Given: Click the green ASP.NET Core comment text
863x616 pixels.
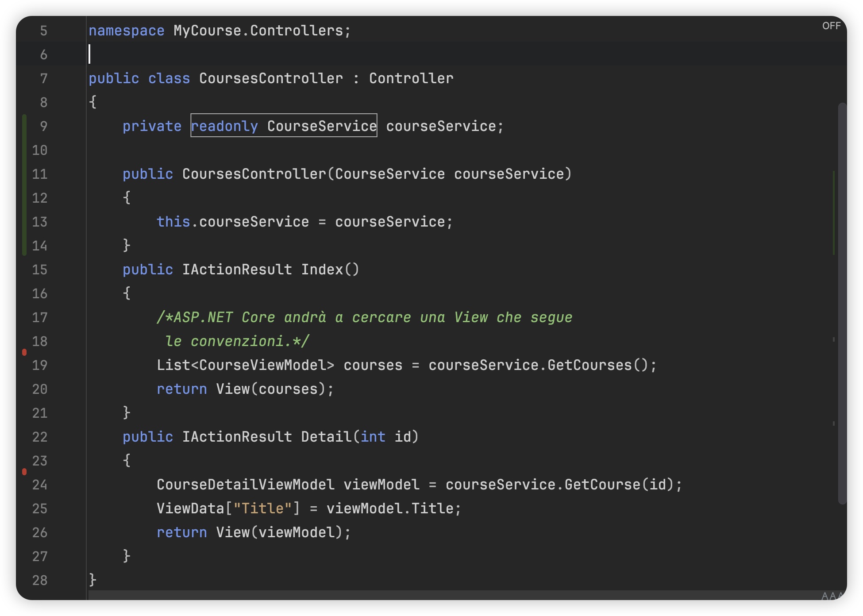Looking at the screenshot, I should 364,317.
